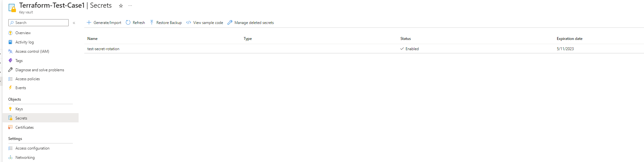Open Generate/Import secret
644x162 pixels.
(x=107, y=23)
